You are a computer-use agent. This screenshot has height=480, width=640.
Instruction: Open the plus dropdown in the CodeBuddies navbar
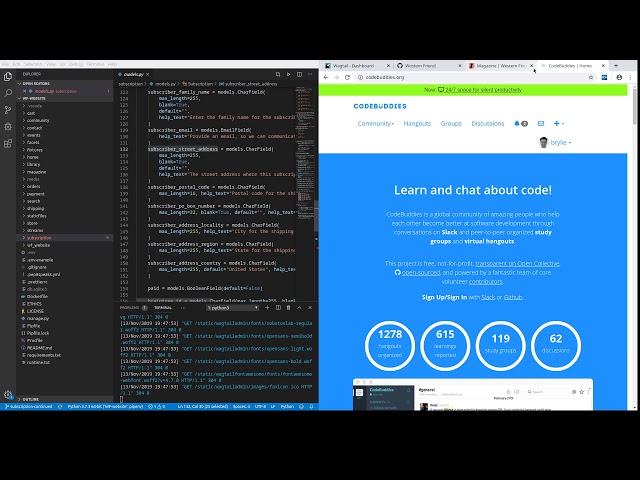559,123
